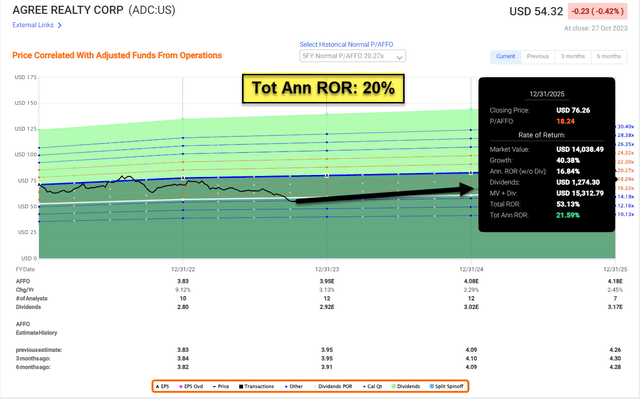Viewport: 640px width, 399px height.
Task: Click the 10.13x multiple label
Action: click(x=626, y=214)
